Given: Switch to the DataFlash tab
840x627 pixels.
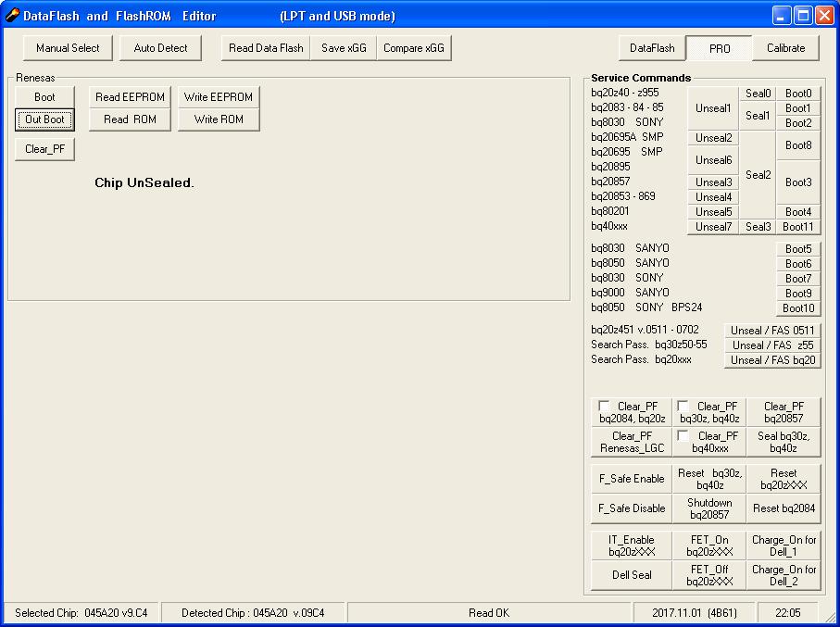Looking at the screenshot, I should [652, 48].
